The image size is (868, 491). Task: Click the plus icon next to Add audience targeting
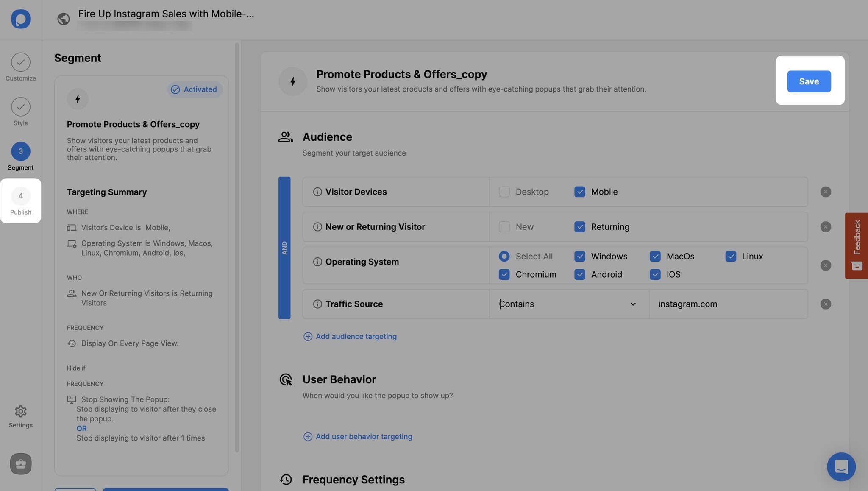coord(308,336)
